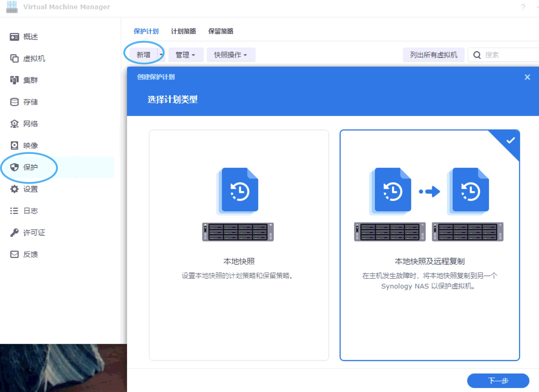This screenshot has width=539, height=392.
Task: Click the 设置本地快照的计划策略和保留策略 description
Action: coord(238,276)
